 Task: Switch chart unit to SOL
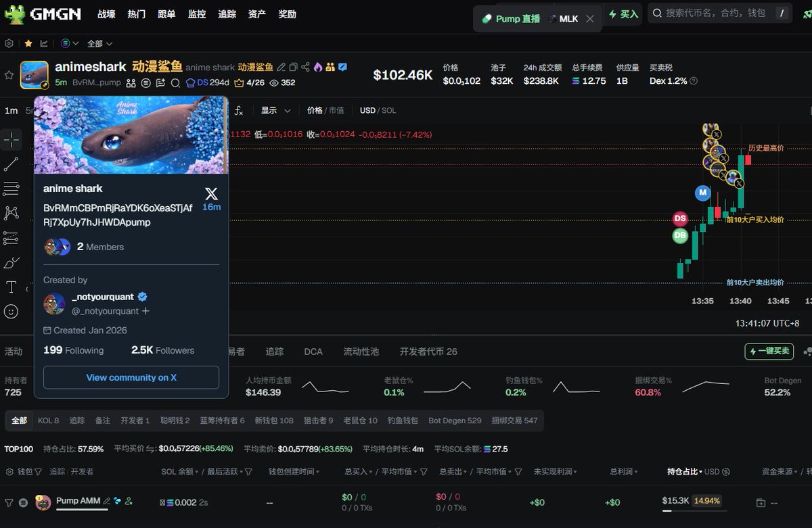pyautogui.click(x=389, y=111)
